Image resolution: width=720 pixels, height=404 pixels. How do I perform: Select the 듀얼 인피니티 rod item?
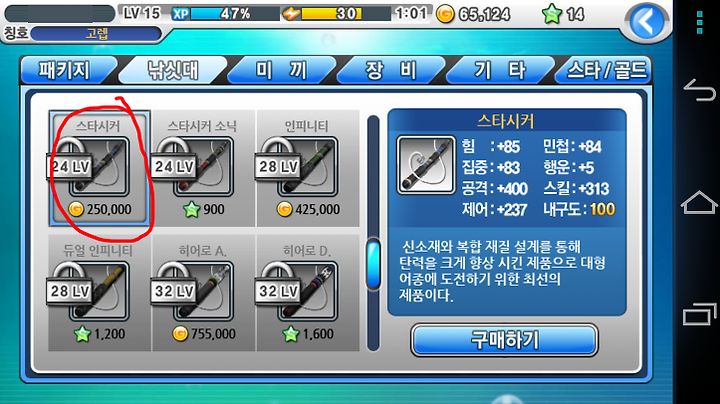click(x=100, y=293)
